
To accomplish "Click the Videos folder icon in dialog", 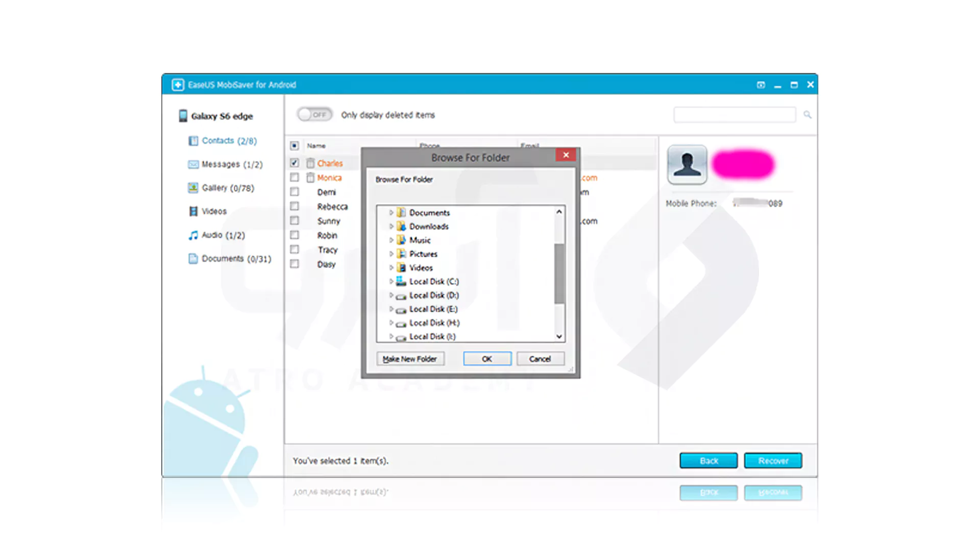I will pos(401,268).
